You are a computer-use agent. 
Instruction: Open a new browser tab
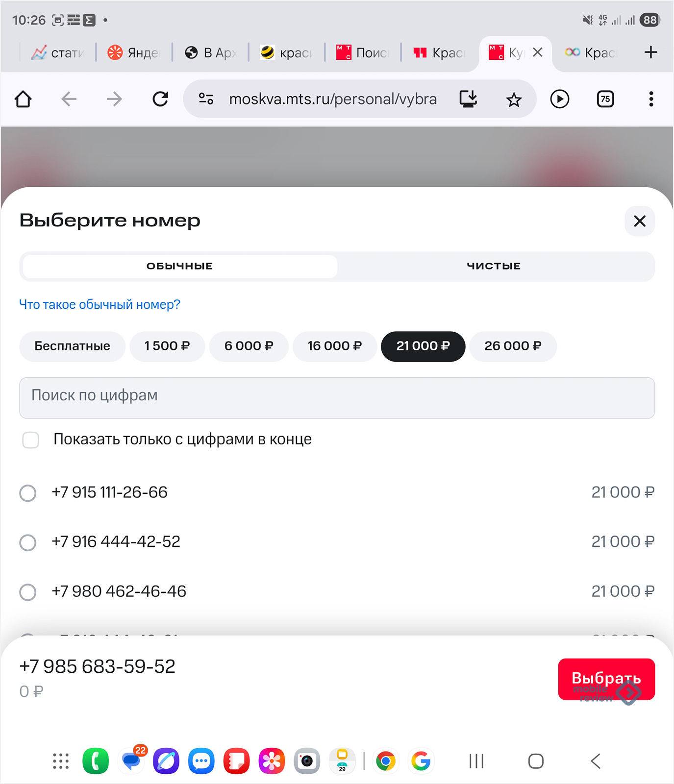point(650,52)
